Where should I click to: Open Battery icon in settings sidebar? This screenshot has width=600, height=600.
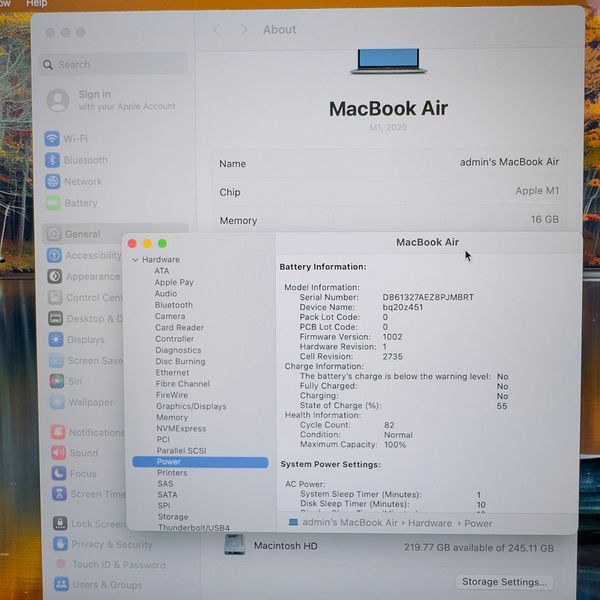click(x=53, y=203)
